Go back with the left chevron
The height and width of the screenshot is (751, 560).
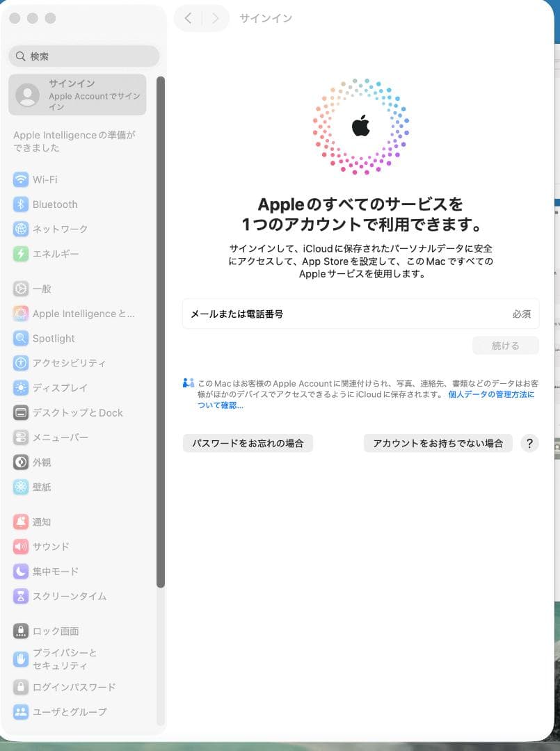(x=189, y=18)
